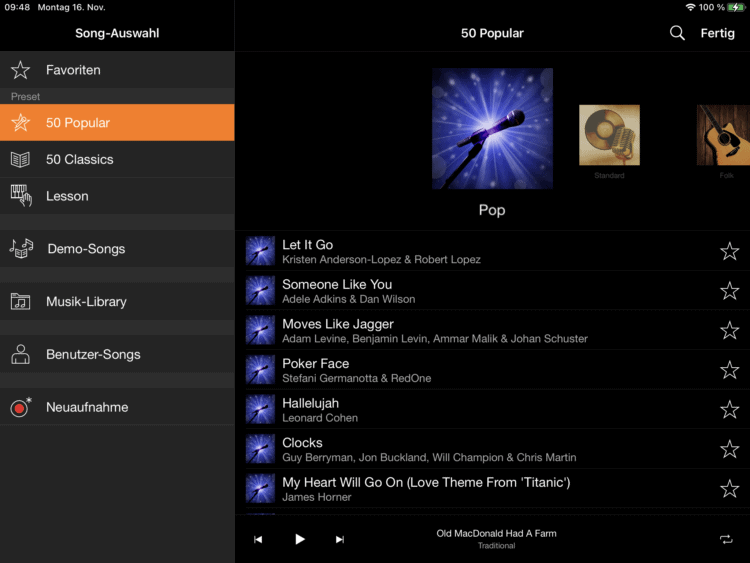Screen dimensions: 750x563
Task: Select the 50 Classics preset
Action: (79, 159)
